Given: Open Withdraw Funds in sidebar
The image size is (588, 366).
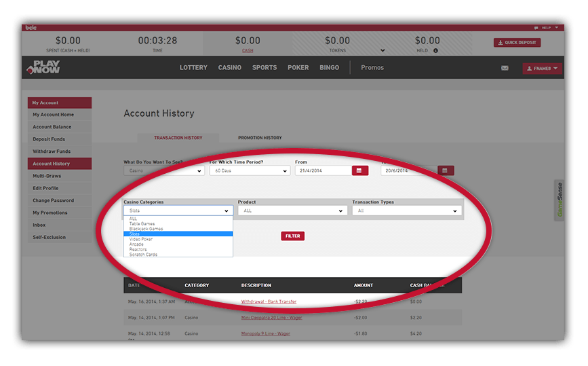Looking at the screenshot, I should 60,151.
